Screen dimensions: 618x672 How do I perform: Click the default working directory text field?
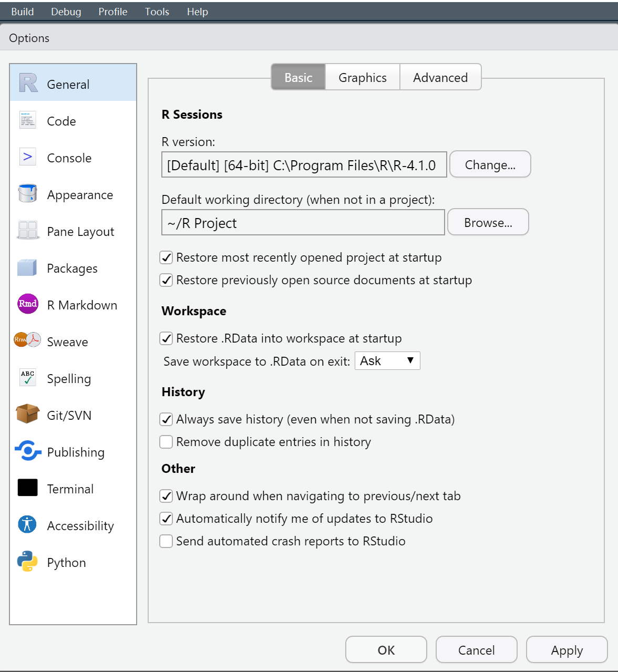pos(303,223)
